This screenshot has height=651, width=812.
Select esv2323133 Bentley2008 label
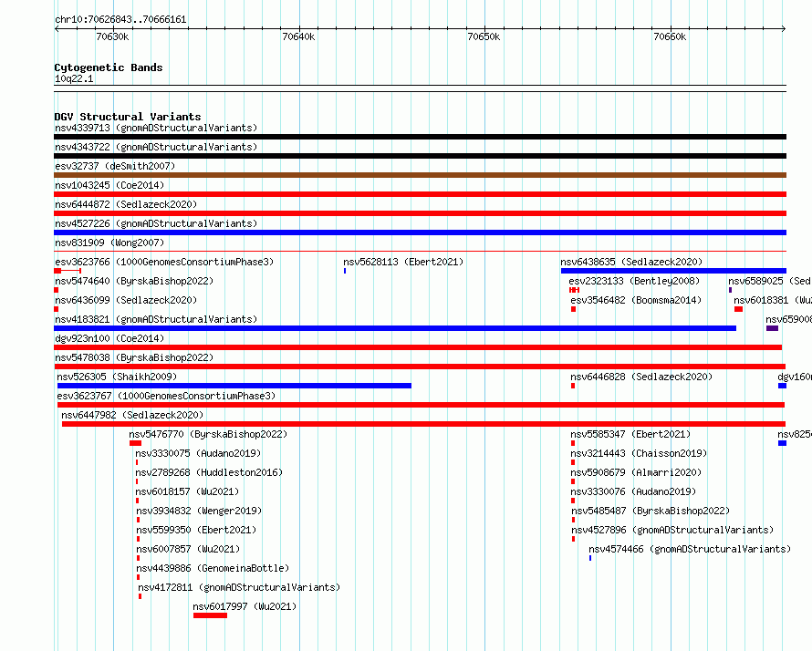(634, 281)
